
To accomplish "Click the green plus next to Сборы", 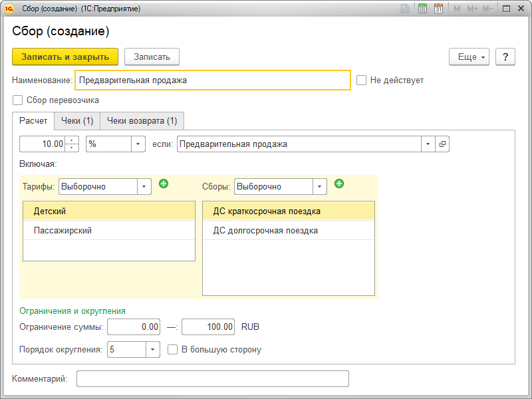I will coord(339,184).
